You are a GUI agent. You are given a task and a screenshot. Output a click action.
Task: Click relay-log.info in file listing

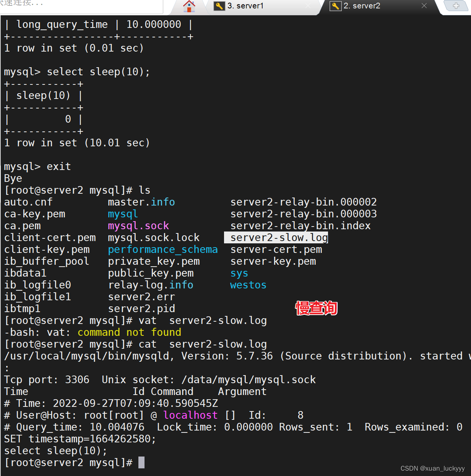(151, 285)
